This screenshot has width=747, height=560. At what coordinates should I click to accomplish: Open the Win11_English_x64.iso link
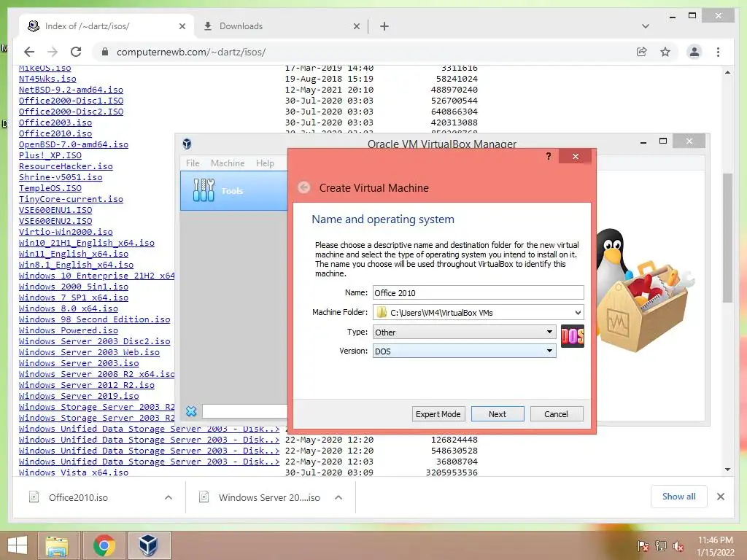pyautogui.click(x=74, y=254)
